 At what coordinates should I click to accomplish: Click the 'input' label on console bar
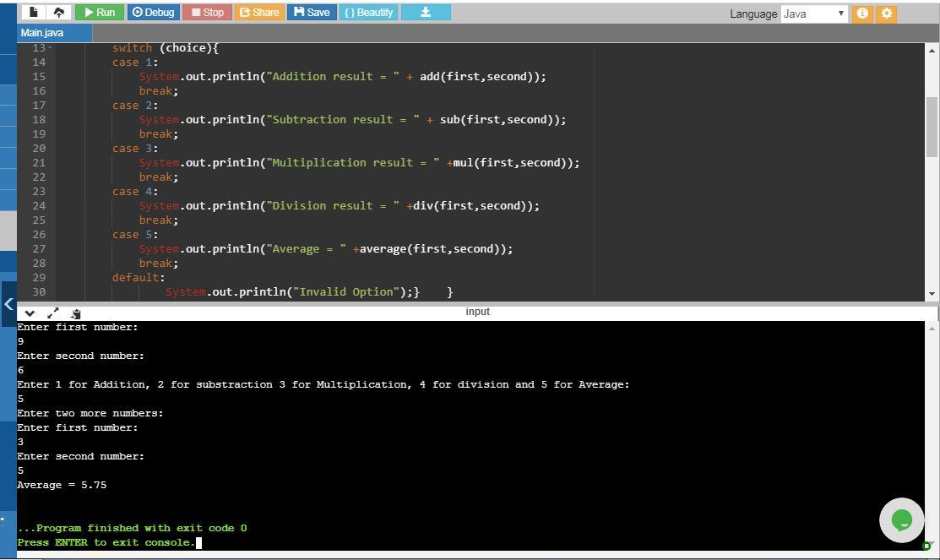[478, 311]
